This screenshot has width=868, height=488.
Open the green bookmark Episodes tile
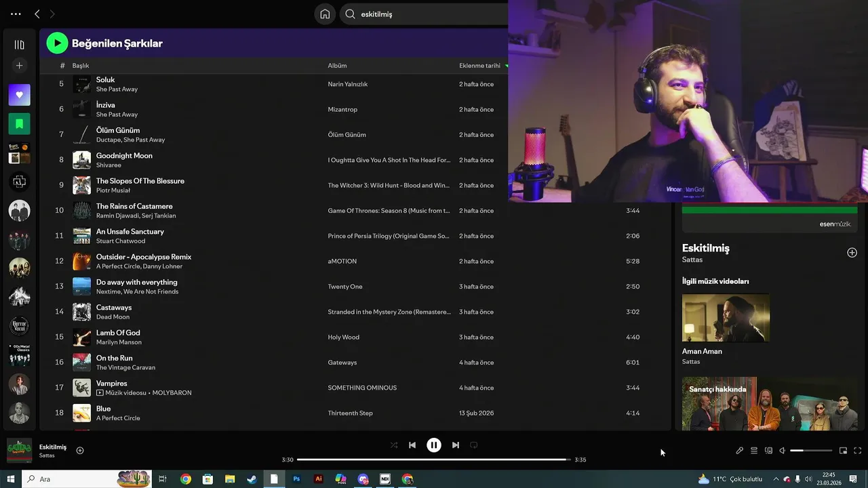click(19, 124)
